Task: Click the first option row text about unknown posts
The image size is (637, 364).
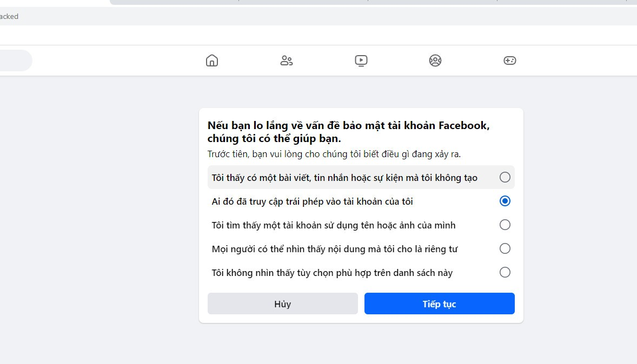Action: (344, 177)
